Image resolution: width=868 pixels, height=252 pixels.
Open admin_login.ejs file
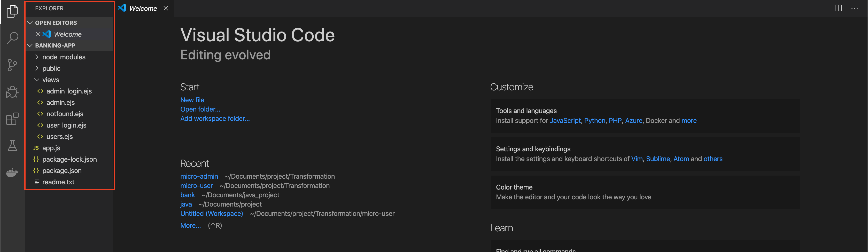69,91
